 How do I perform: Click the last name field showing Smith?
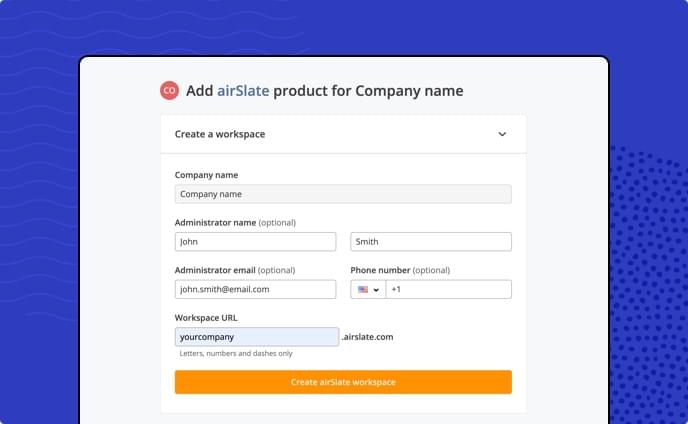click(x=431, y=242)
